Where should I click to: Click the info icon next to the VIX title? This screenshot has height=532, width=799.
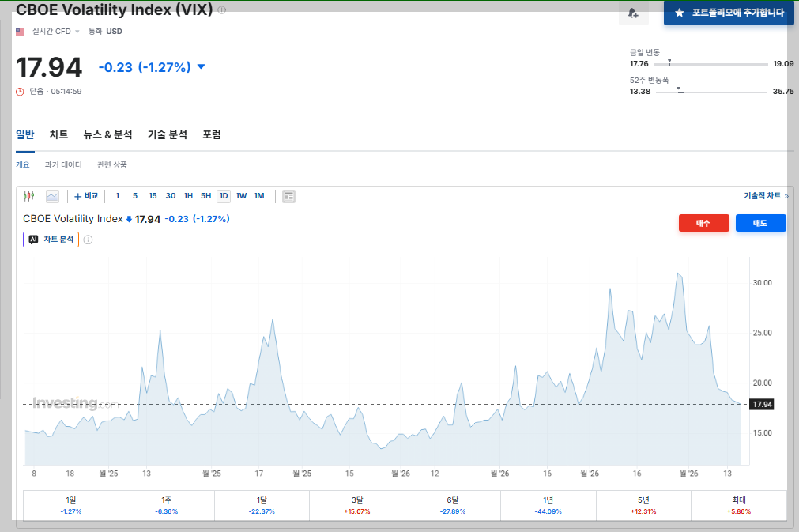pos(221,9)
